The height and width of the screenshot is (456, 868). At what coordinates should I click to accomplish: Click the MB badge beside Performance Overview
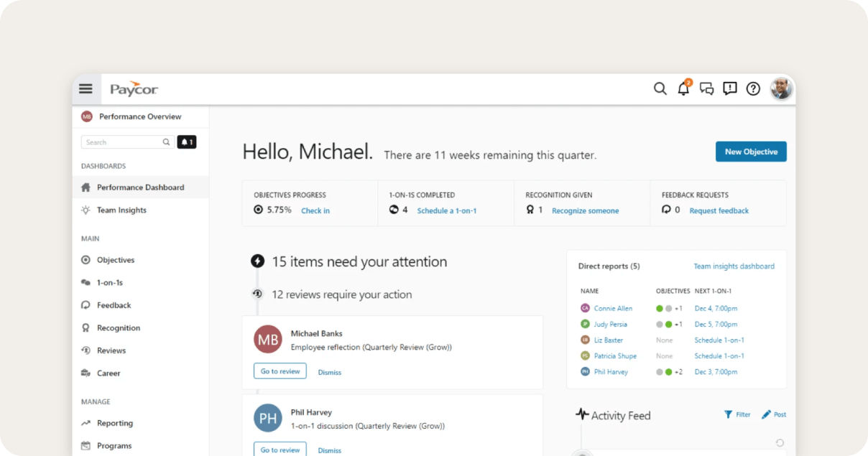pyautogui.click(x=87, y=116)
